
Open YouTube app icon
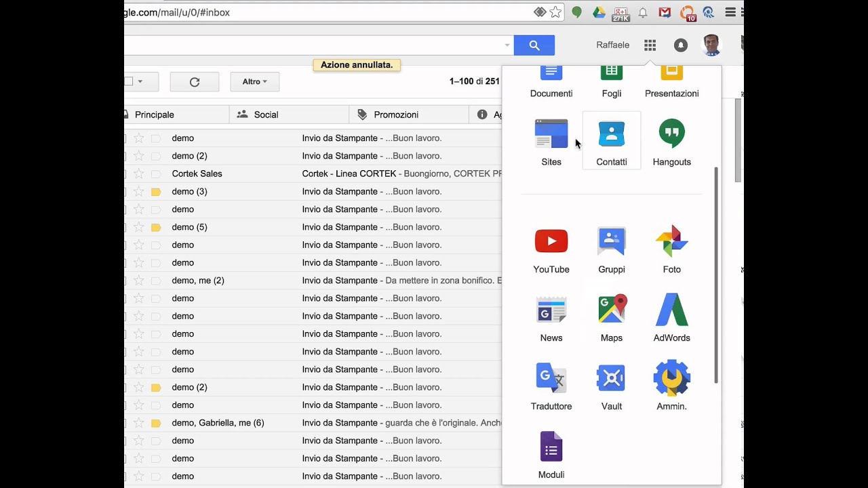551,249
